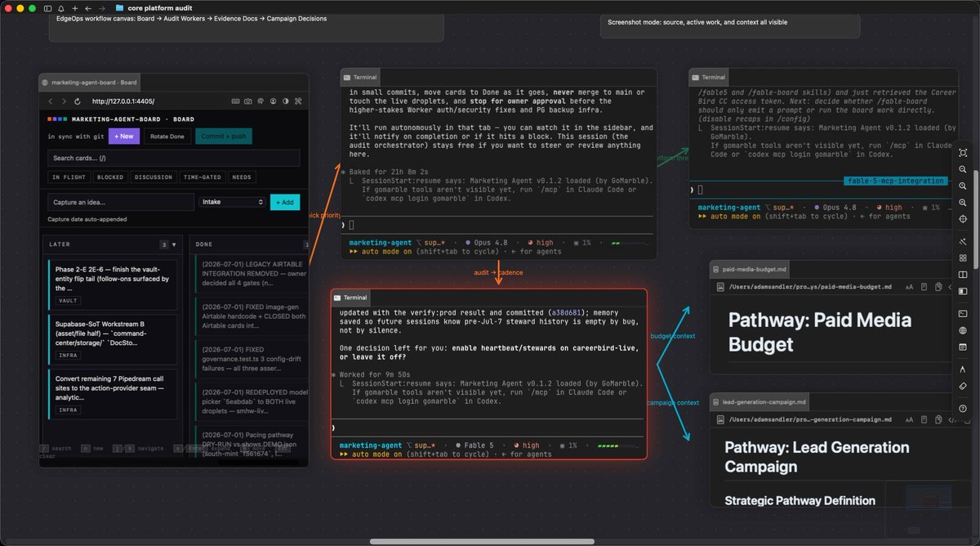
Task: Click the LATER column count badge 3
Action: point(164,244)
